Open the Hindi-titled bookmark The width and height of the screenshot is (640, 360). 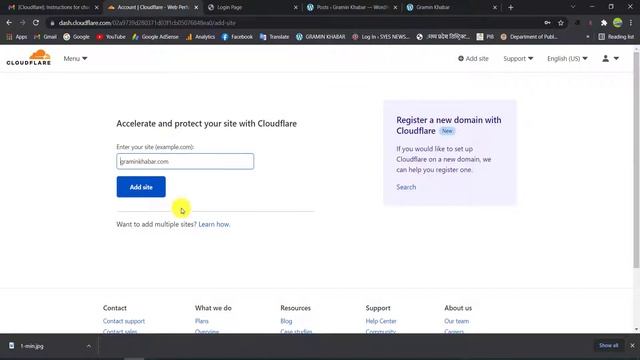click(x=443, y=37)
